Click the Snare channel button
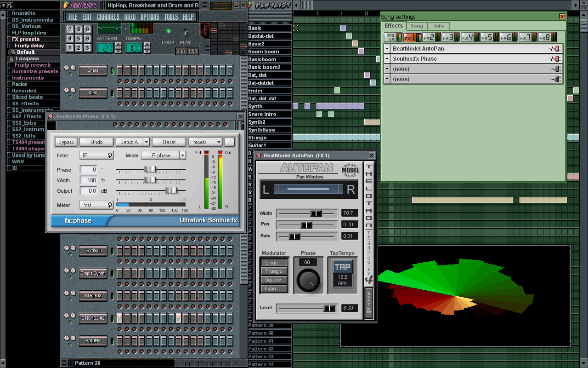This screenshot has height=368, width=588. click(93, 70)
